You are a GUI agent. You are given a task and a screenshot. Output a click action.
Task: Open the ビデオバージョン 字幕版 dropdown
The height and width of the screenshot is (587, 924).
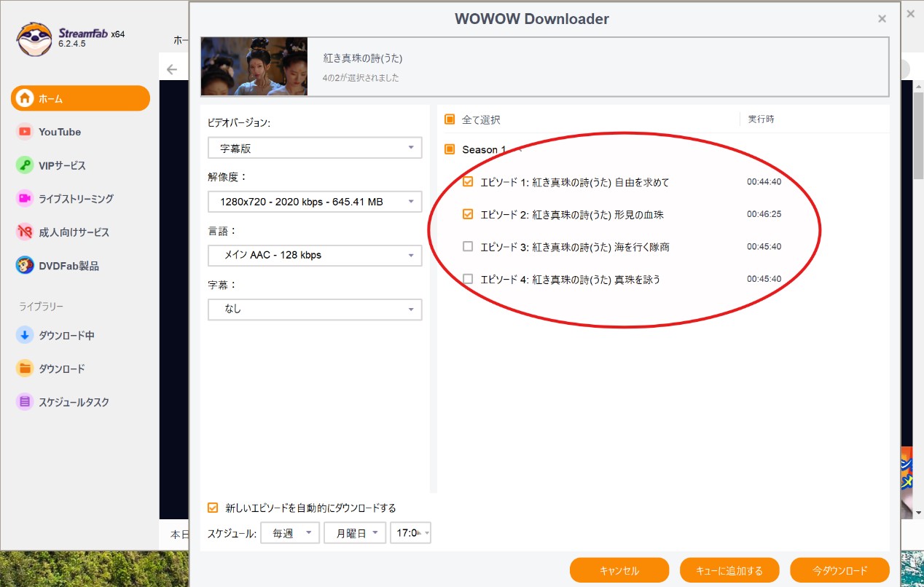point(315,148)
